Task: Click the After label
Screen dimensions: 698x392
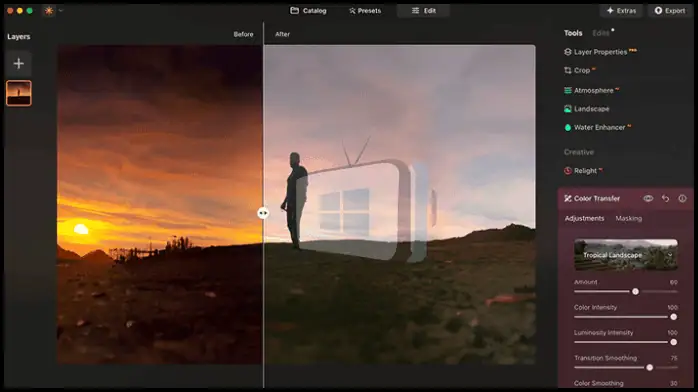Action: 282,34
